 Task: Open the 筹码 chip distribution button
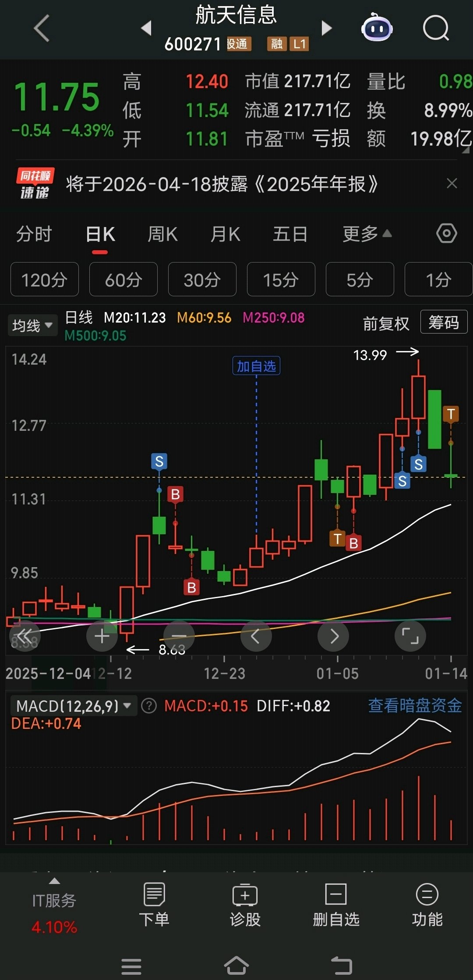444,322
